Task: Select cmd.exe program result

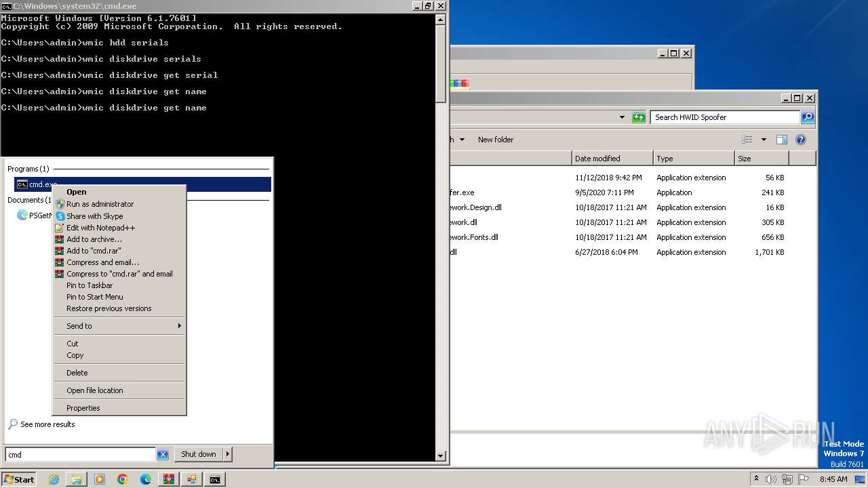Action: [x=142, y=184]
